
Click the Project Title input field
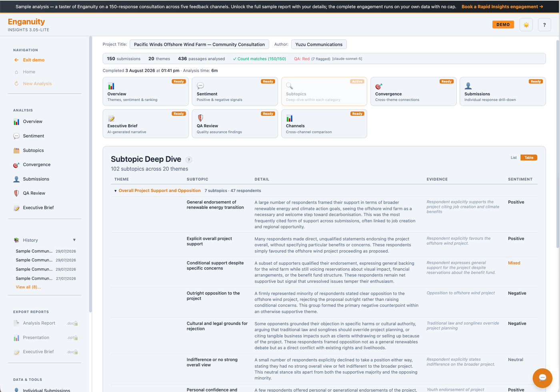pyautogui.click(x=199, y=44)
